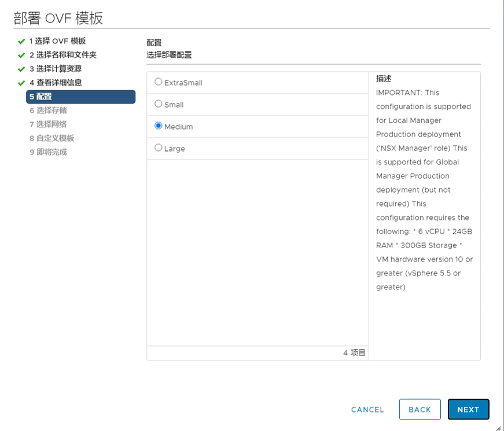The image size is (504, 431).
Task: Click the green checkmark beside step 3
Action: pos(21,69)
